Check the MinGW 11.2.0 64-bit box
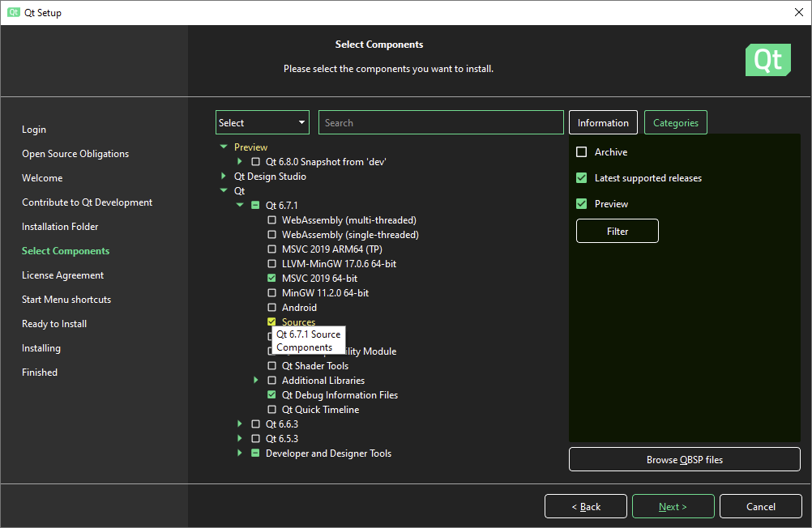 (x=272, y=293)
